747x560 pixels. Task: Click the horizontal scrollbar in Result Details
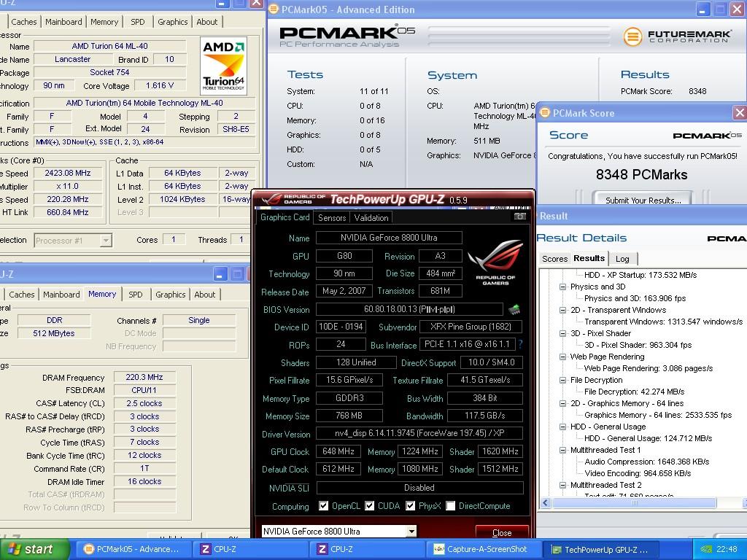[x=634, y=503]
